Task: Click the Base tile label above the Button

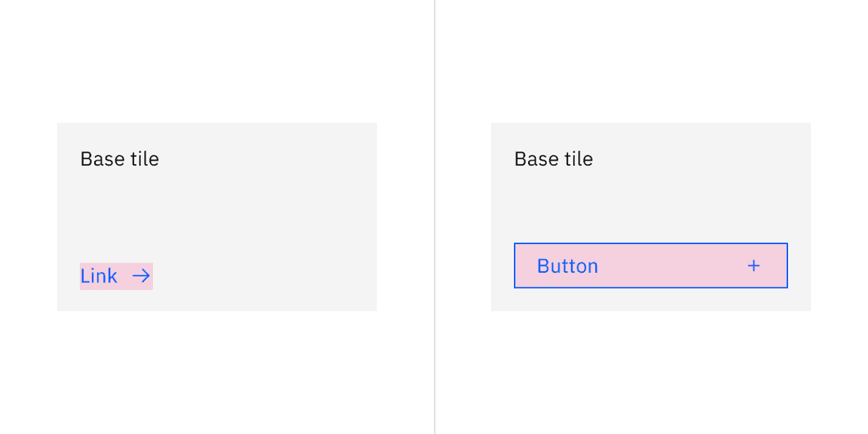Action: coord(553,159)
